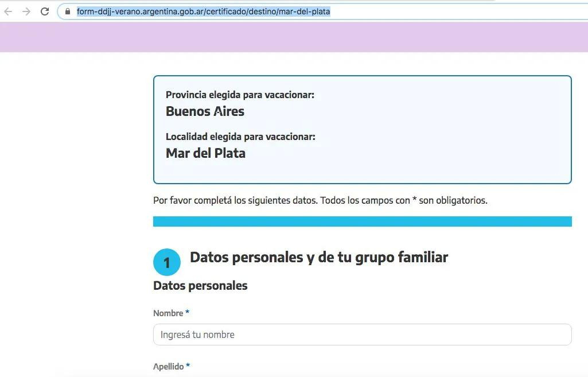Click the Nombre input field
Viewport: 588px width, 377px height.
pos(362,335)
